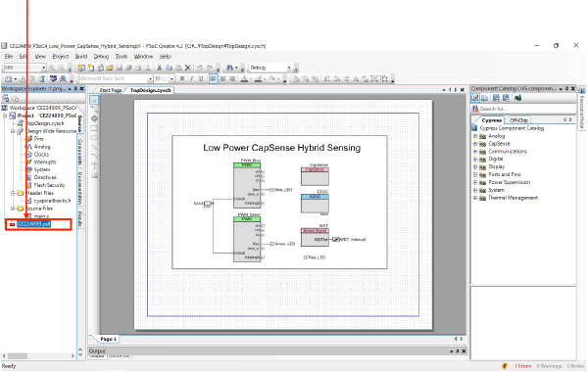Toggle bold text formatting
The image size is (588, 372).
tap(182, 78)
